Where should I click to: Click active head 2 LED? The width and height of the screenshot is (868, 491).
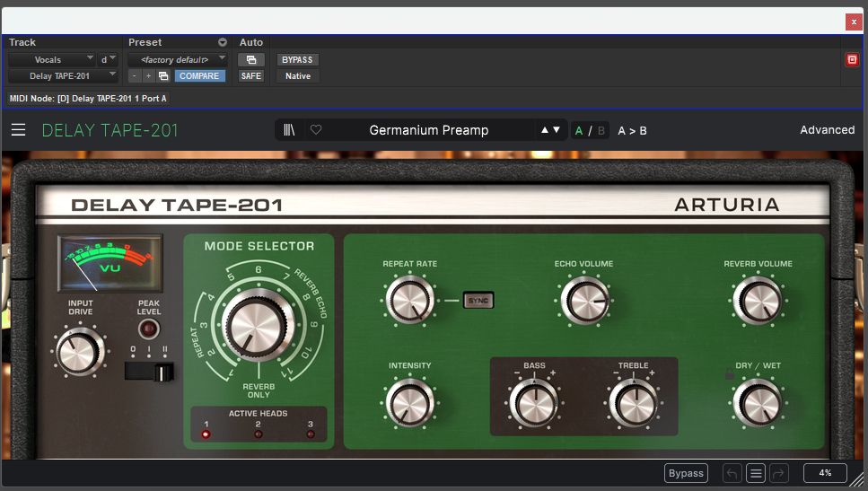point(258,434)
